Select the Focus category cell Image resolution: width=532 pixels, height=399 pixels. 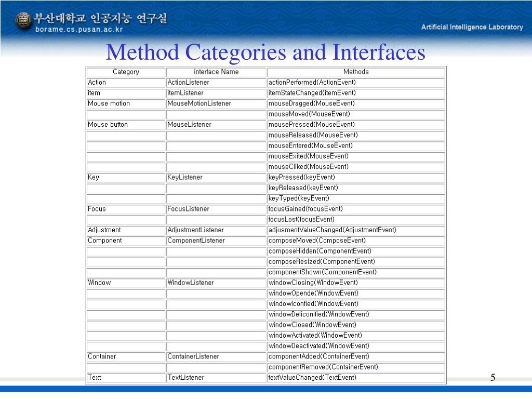[x=126, y=209]
